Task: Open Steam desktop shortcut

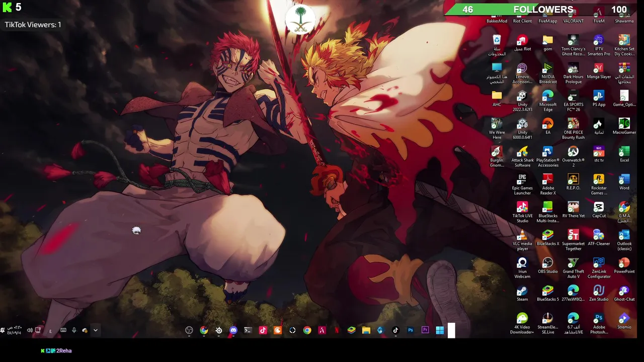Action: (x=522, y=293)
